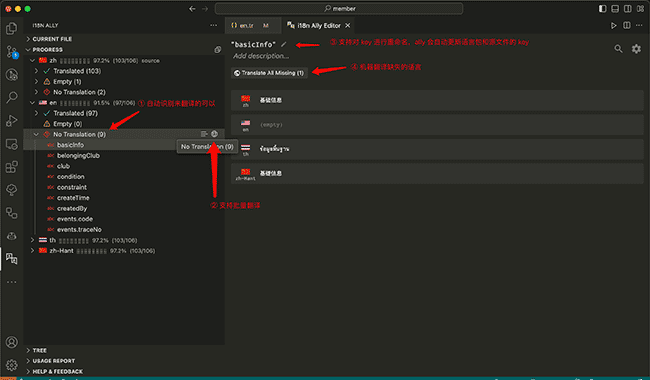Click the run play icon in the editor toolbar

click(614, 25)
